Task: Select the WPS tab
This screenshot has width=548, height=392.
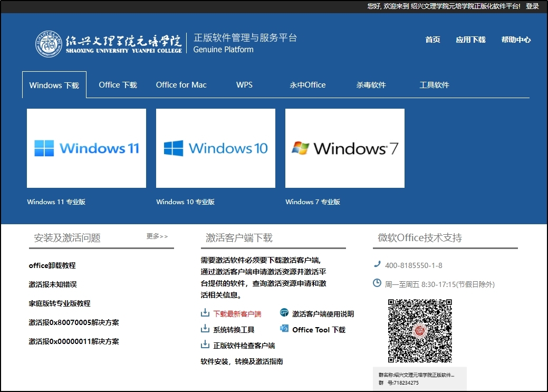Action: pos(244,85)
